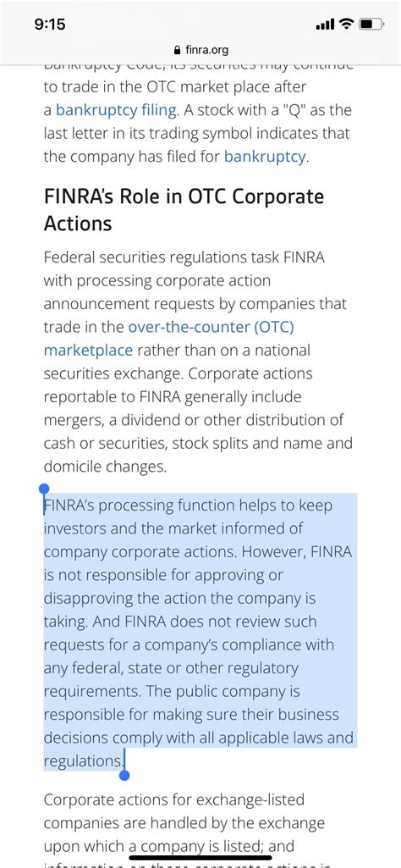
Task: Open the bankruptcy filing link
Action: 117,110
